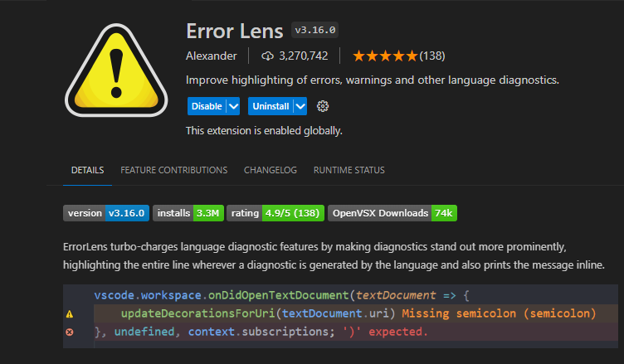Expand the Uninstall dropdown arrow
Screen dimensions: 624x364
click(x=300, y=106)
